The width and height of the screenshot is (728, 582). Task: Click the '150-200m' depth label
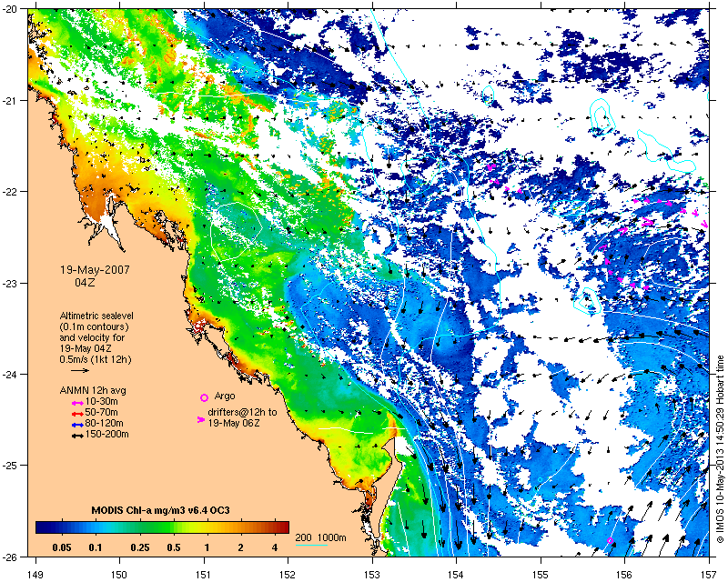(106, 435)
